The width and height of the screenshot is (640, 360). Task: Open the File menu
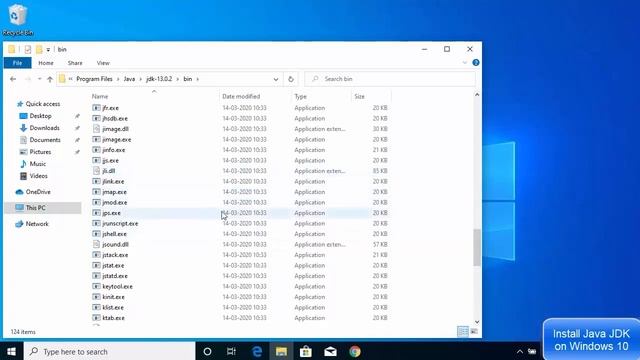pyautogui.click(x=17, y=63)
